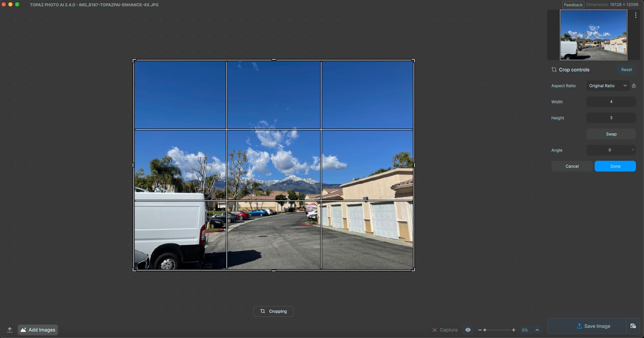
Task: Open the Aspect Ratio dropdown
Action: pyautogui.click(x=608, y=86)
